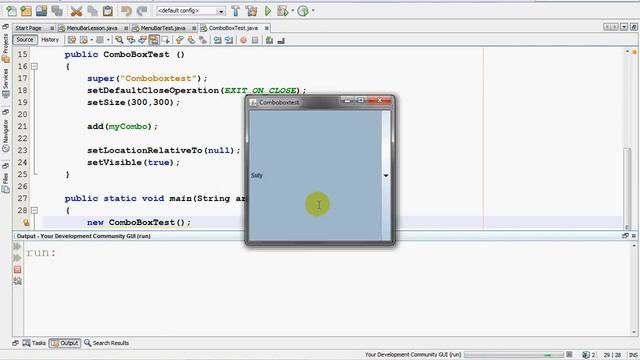Click the Save All toolbar icon
This screenshot has width=640, height=360.
pyautogui.click(x=57, y=11)
